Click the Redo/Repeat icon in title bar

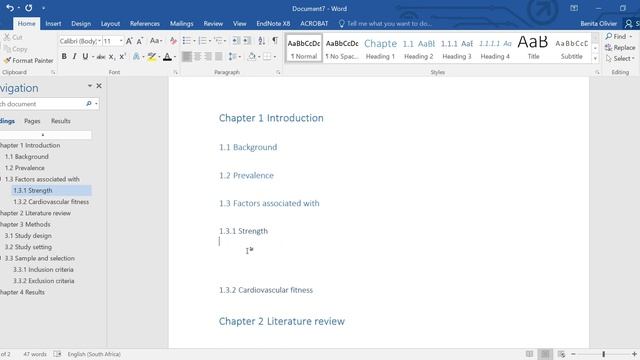click(x=29, y=8)
